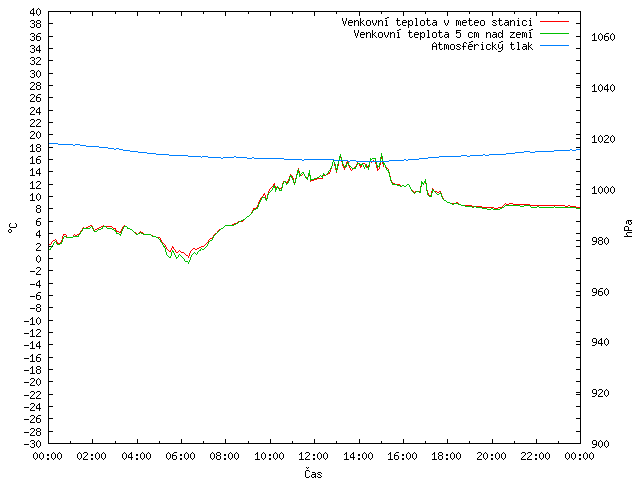The height and width of the screenshot is (480, 640).
Task: Click the left axis label '-2'
Action: 36,271
